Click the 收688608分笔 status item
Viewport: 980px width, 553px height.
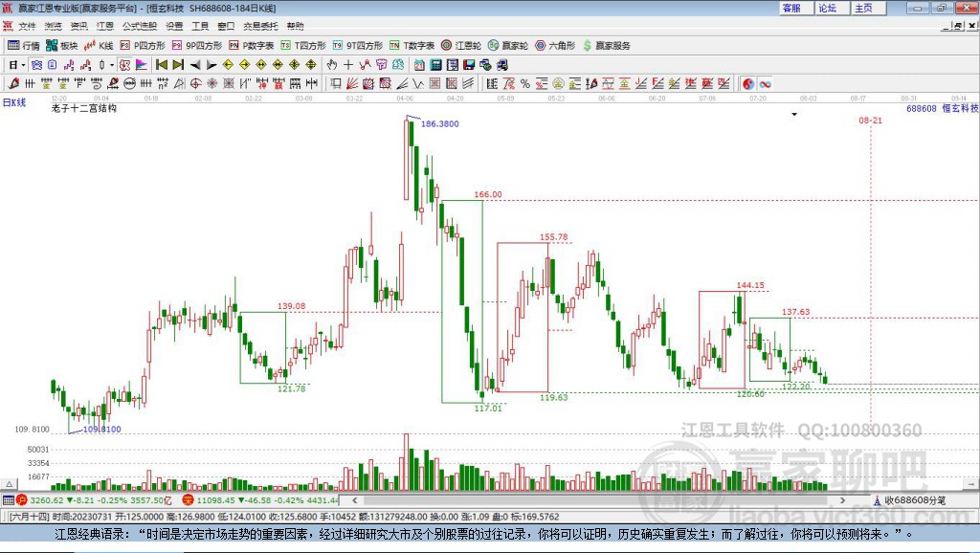910,500
